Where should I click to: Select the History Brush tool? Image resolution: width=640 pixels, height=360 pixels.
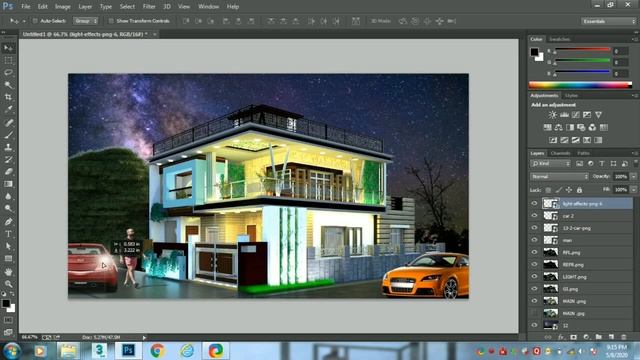(x=8, y=159)
